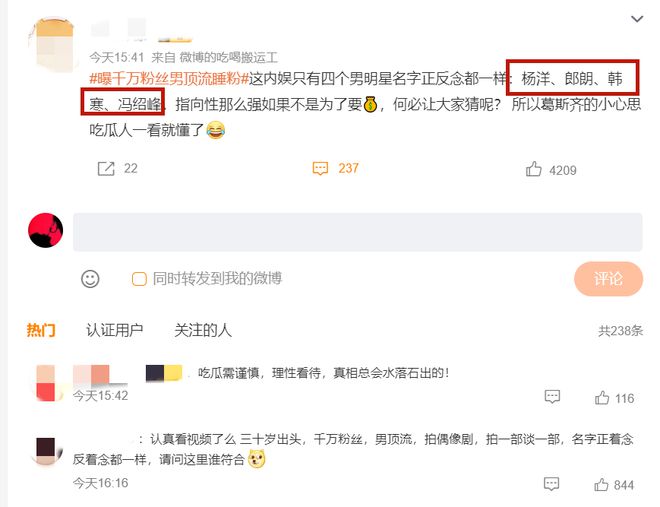Reply to the 15:42 comment
Viewport: 660px width, 507px height.
[552, 396]
